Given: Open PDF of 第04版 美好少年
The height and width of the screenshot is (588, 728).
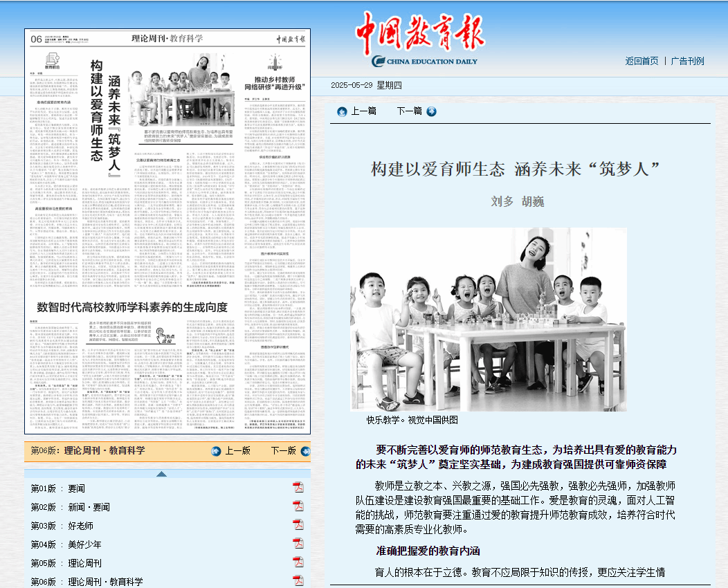Looking at the screenshot, I should click(298, 544).
